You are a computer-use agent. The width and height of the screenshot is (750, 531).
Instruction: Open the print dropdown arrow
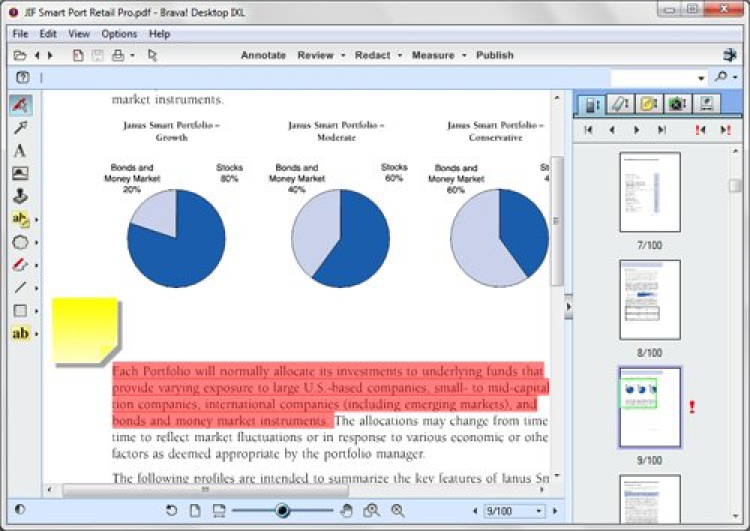point(132,55)
